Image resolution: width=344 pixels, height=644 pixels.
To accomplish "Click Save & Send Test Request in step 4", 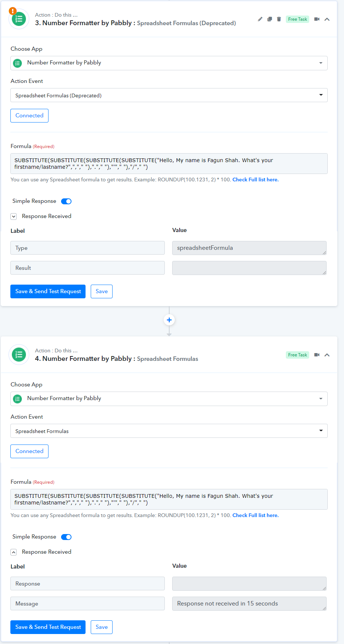I will (48, 627).
